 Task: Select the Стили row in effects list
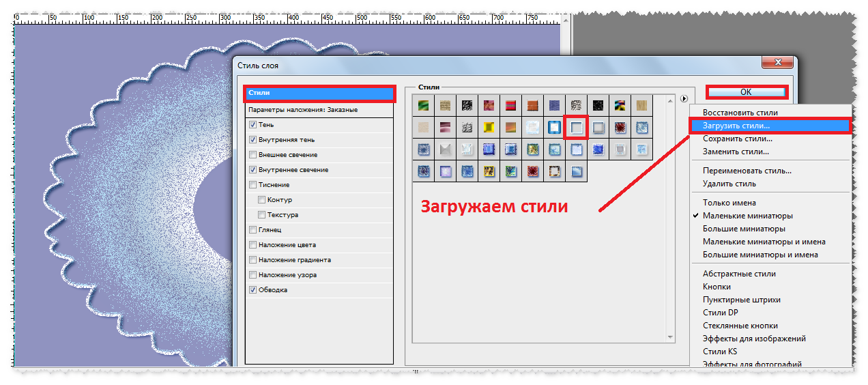click(319, 94)
